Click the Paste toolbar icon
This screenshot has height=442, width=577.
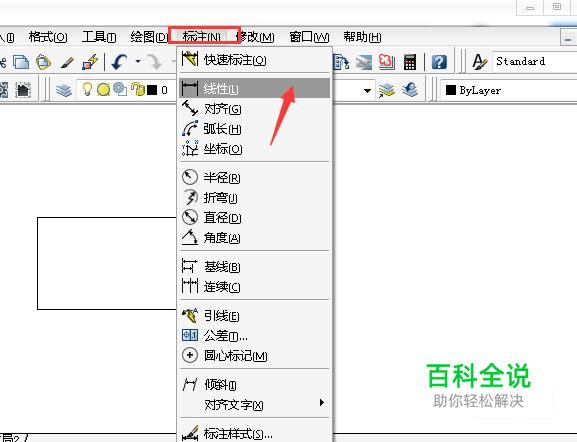tap(43, 62)
